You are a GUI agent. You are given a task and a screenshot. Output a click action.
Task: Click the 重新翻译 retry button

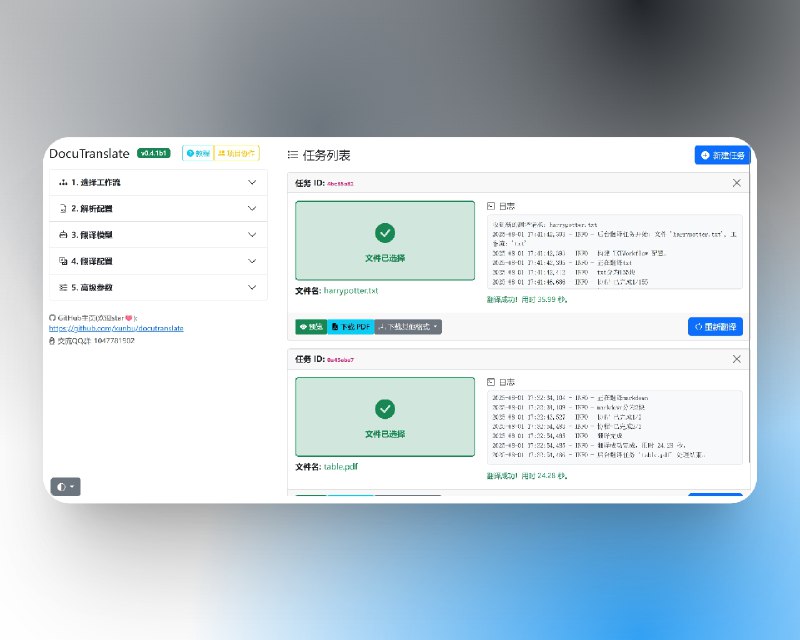[715, 326]
